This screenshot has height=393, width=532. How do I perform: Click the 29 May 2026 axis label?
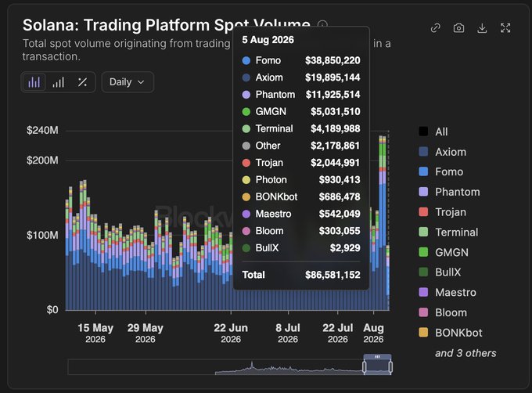pyautogui.click(x=146, y=333)
